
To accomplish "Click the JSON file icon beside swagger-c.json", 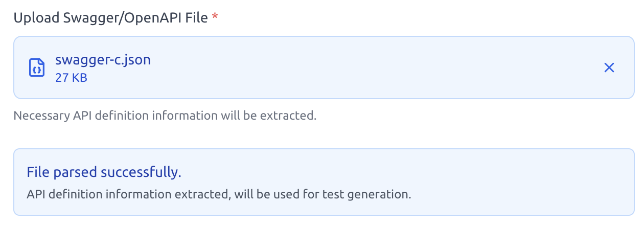I will coord(36,67).
